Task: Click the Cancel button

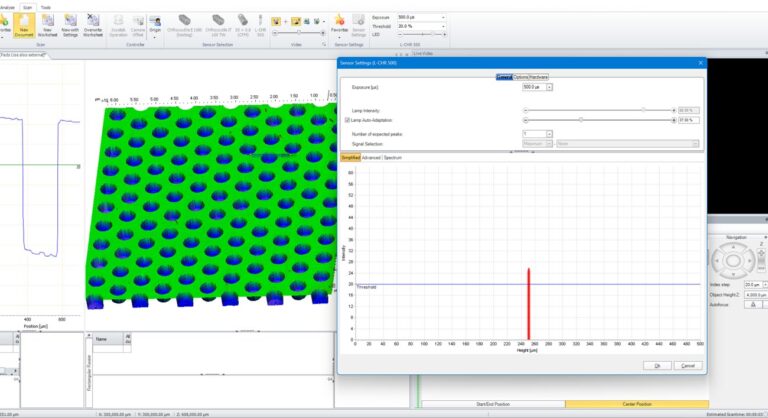Action: click(685, 365)
